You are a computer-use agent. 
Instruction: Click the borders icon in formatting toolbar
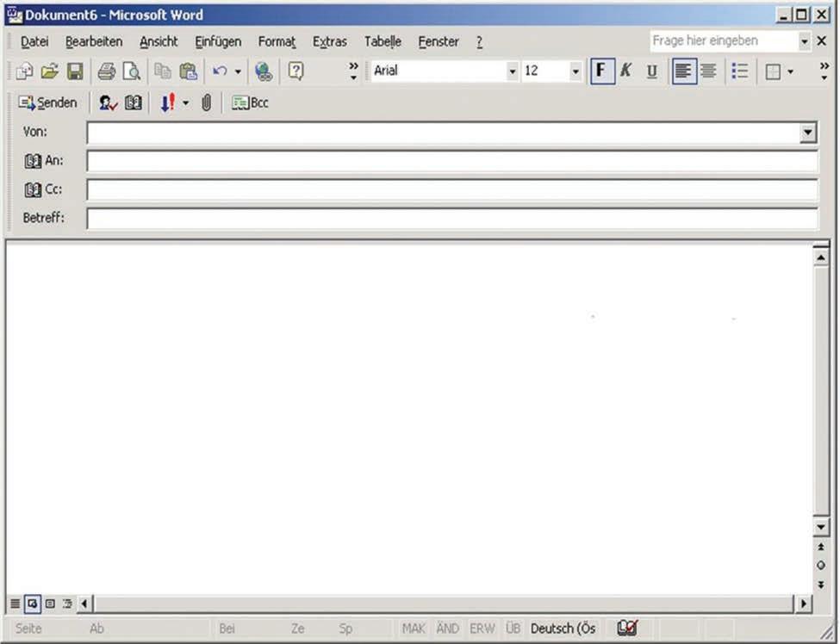pyautogui.click(x=773, y=71)
